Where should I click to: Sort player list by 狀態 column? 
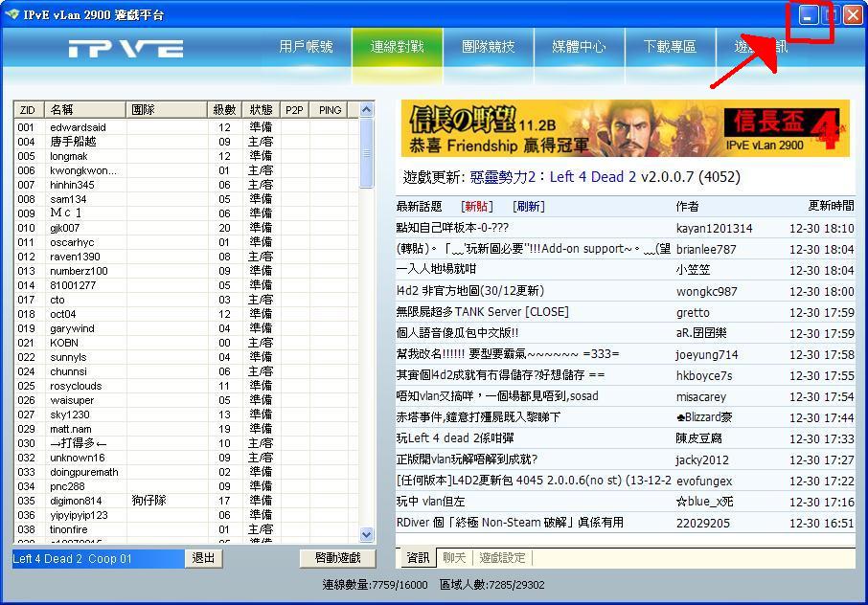click(261, 110)
